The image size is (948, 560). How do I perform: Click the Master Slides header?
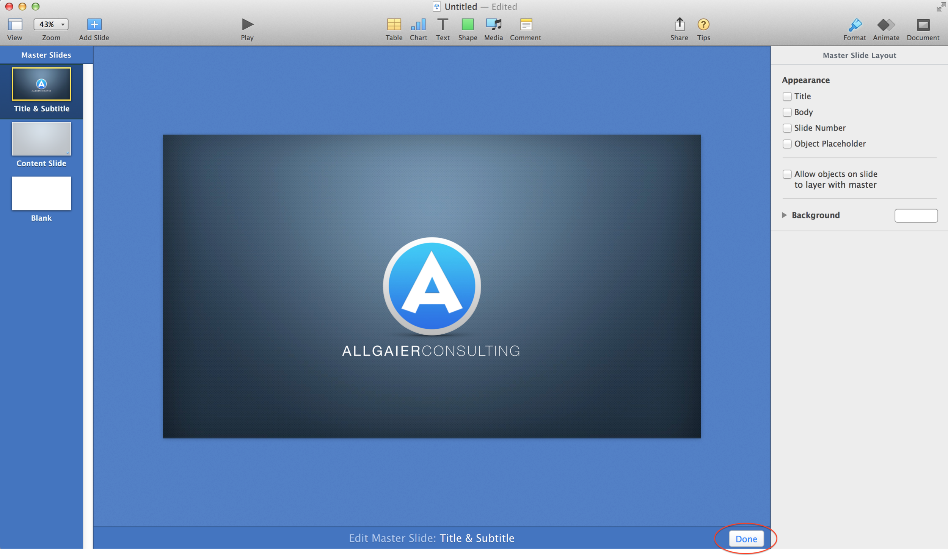pyautogui.click(x=46, y=55)
